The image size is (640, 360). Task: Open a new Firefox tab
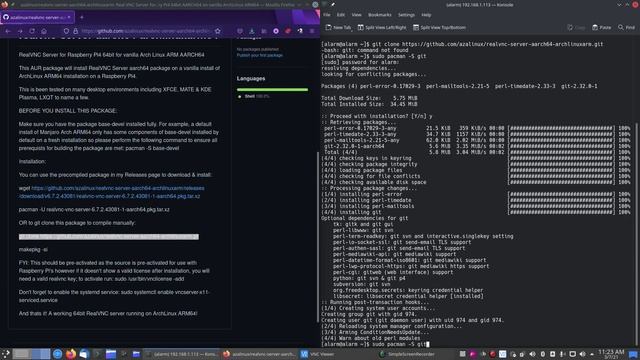(82, 18)
